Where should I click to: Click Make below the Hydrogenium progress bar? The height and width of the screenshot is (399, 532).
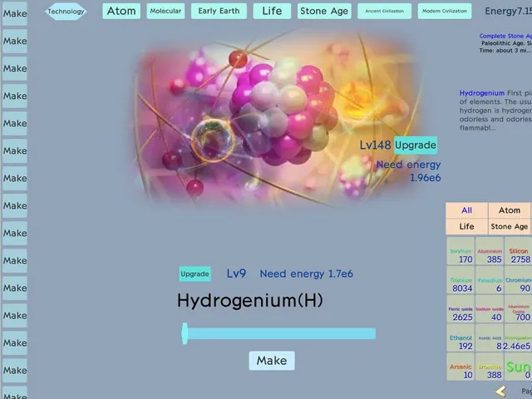pos(272,360)
